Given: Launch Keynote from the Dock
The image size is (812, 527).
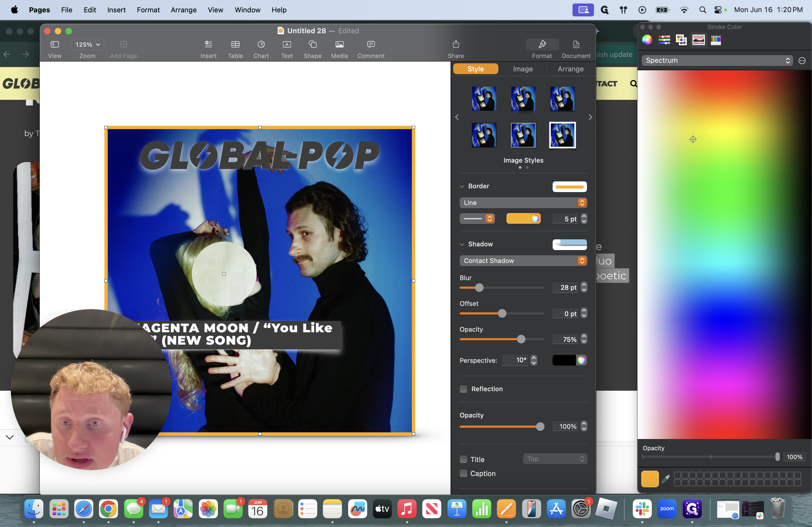Looking at the screenshot, I should coord(457,509).
